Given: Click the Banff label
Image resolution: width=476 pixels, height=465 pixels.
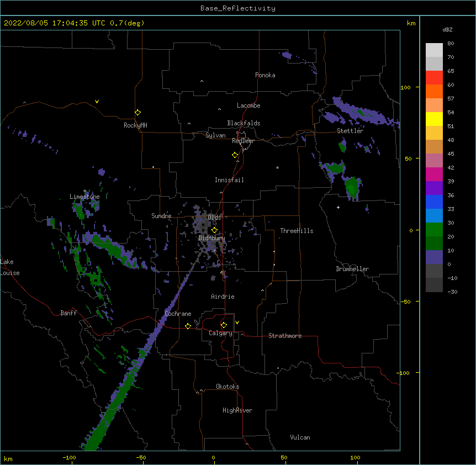Looking at the screenshot, I should [68, 313].
